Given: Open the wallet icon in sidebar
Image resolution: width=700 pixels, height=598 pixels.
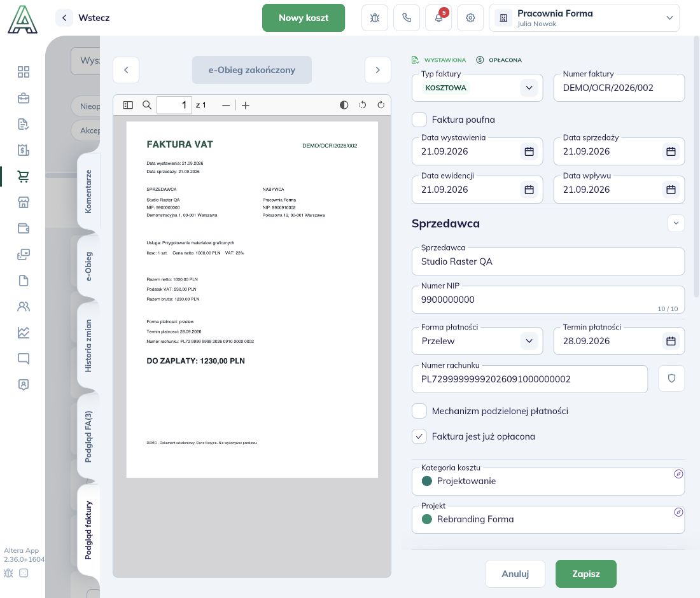Looking at the screenshot, I should pos(23,228).
